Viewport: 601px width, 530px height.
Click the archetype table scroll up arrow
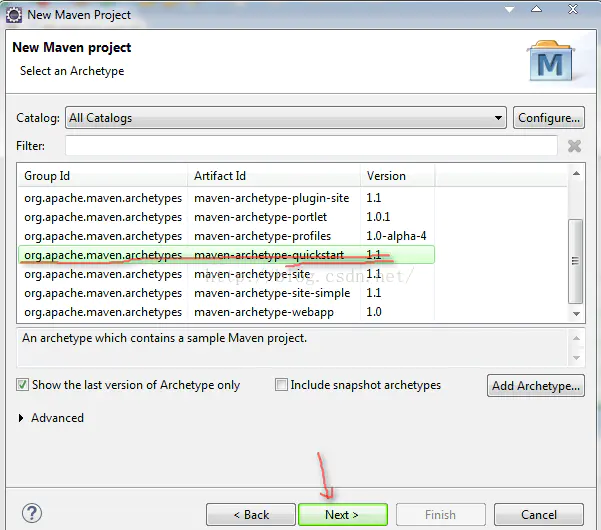[576, 174]
